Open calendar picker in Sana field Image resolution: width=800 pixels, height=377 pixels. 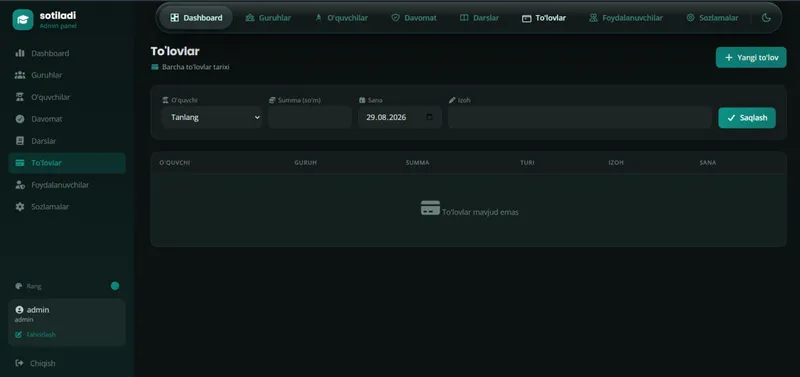click(x=430, y=117)
